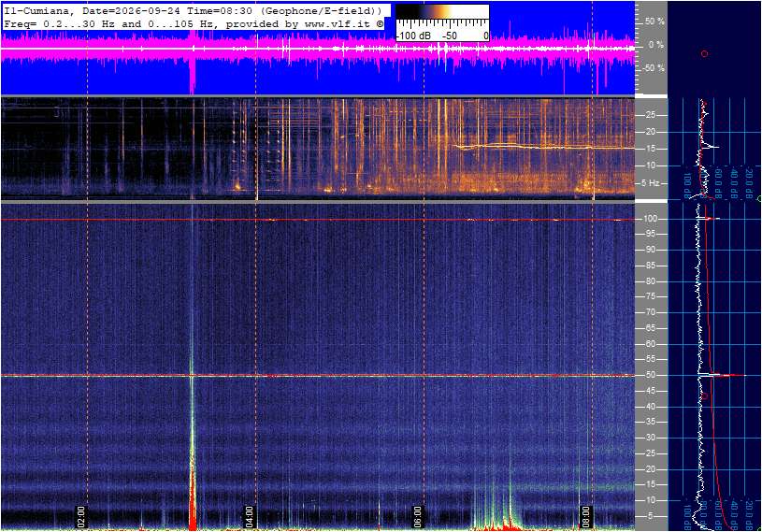Click the '75' E-field frequency label
The image size is (762, 532).
point(650,296)
